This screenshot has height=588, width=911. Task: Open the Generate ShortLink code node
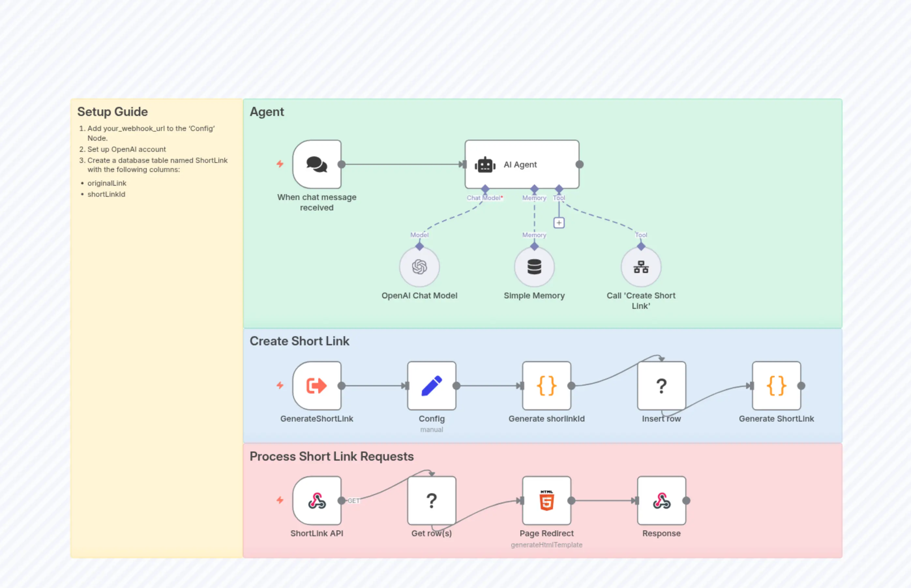[x=776, y=386]
